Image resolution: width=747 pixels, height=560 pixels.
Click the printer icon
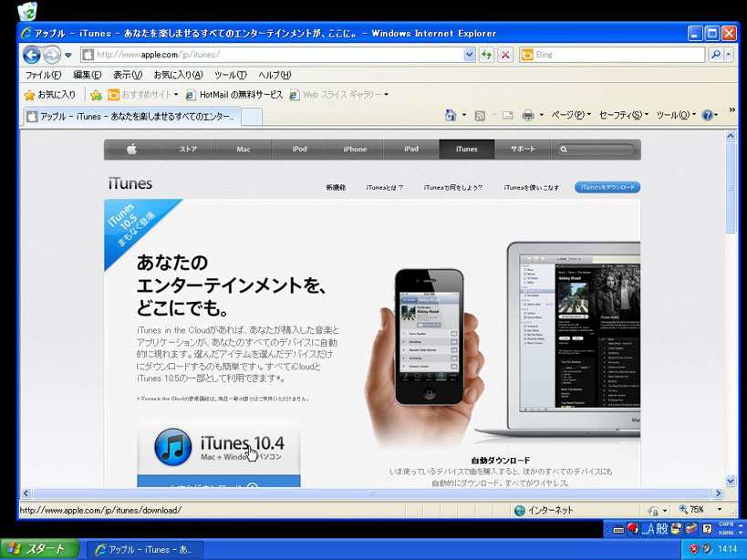pos(527,115)
